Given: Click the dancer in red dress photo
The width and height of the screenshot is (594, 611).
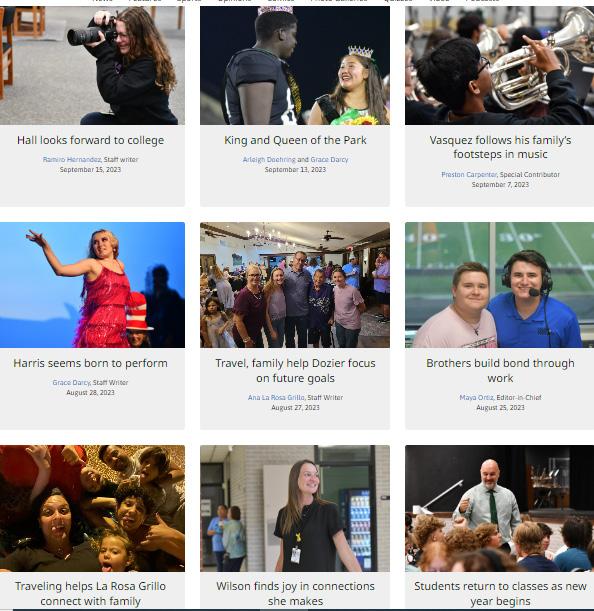Looking at the screenshot, I should 92,285.
